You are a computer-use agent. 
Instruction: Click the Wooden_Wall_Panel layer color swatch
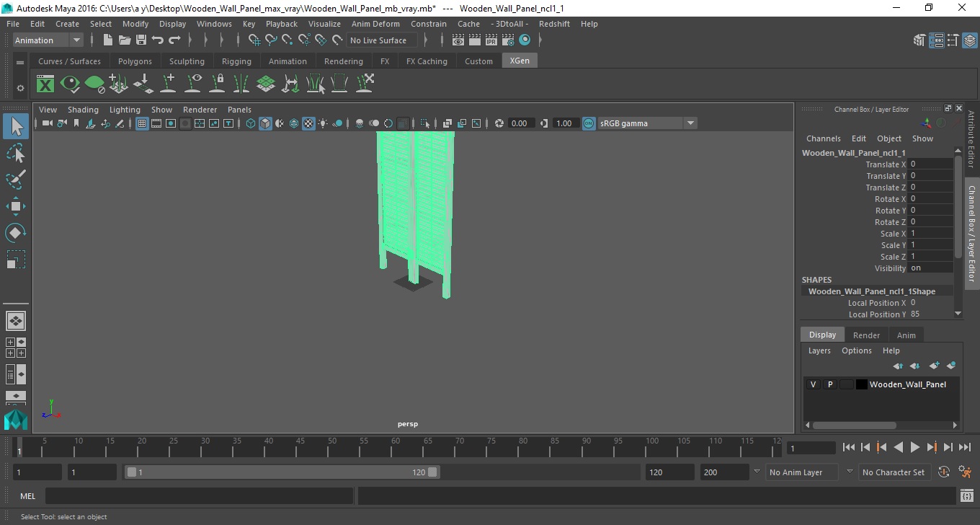click(x=861, y=384)
